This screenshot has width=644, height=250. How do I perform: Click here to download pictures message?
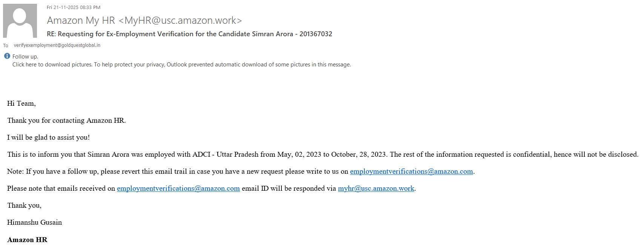[181, 65]
